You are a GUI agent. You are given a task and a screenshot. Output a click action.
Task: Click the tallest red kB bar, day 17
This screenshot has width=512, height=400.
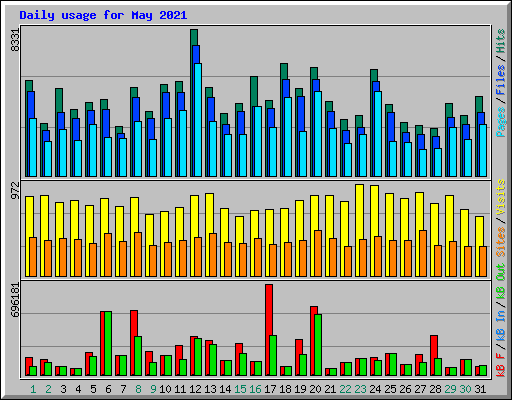tap(268, 330)
